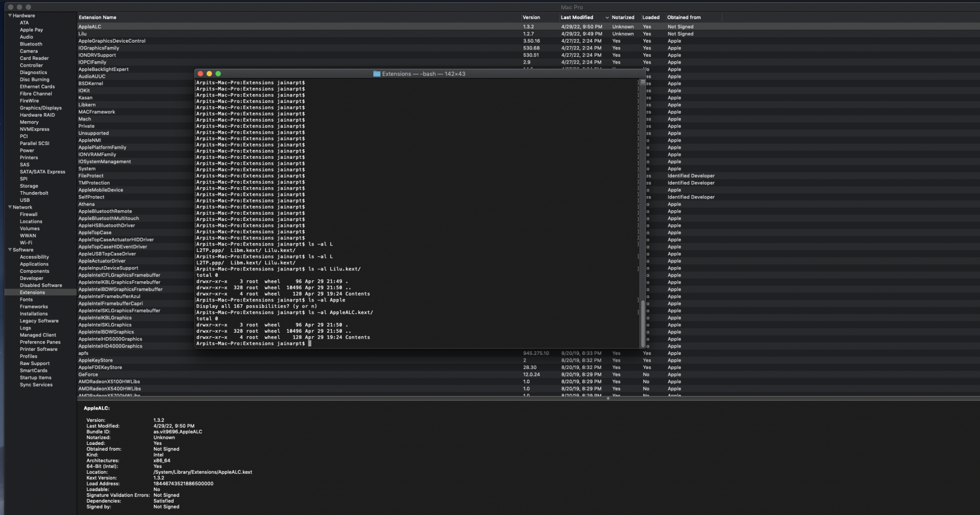Screen dimensions: 980x515
Task: Collapse the Software section in the sidebar
Action: [x=10, y=250]
